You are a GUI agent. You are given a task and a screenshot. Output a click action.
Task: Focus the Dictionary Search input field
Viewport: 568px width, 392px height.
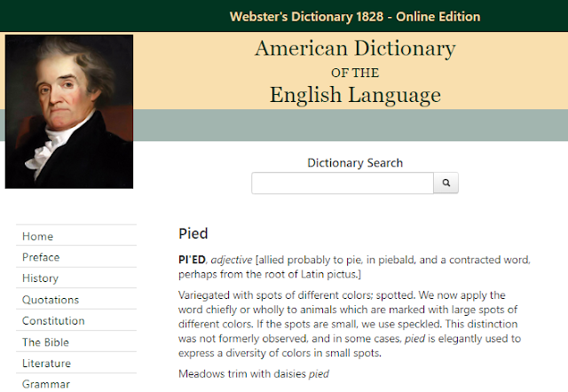343,183
